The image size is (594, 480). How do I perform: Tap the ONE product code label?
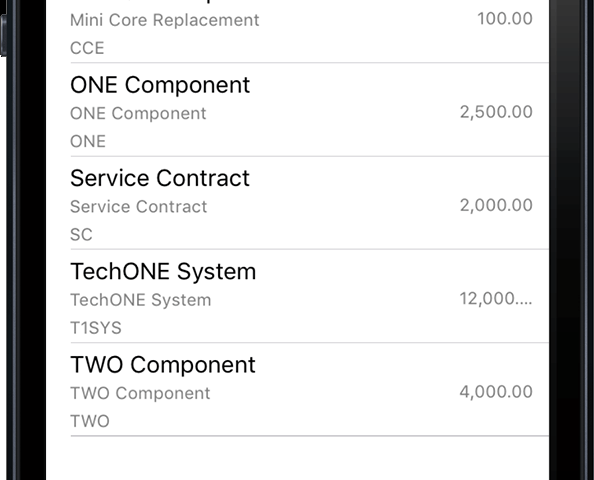pyautogui.click(x=88, y=141)
